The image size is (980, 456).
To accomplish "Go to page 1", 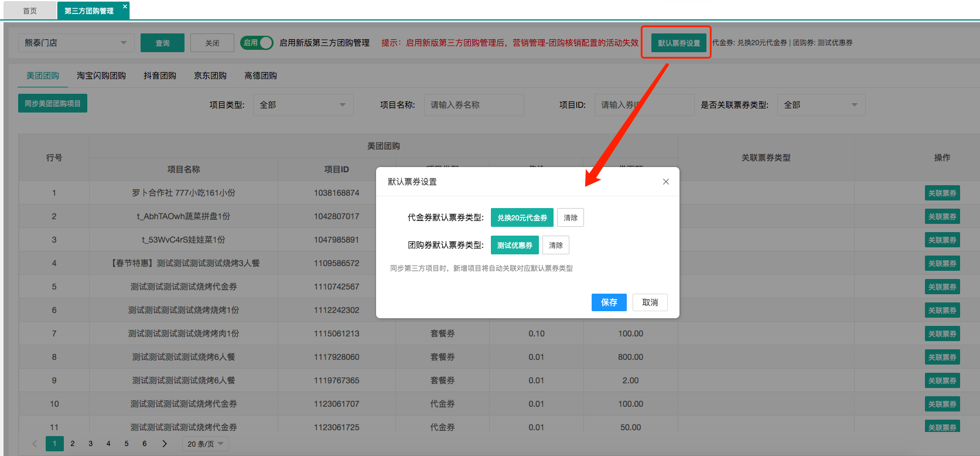I will 54,444.
